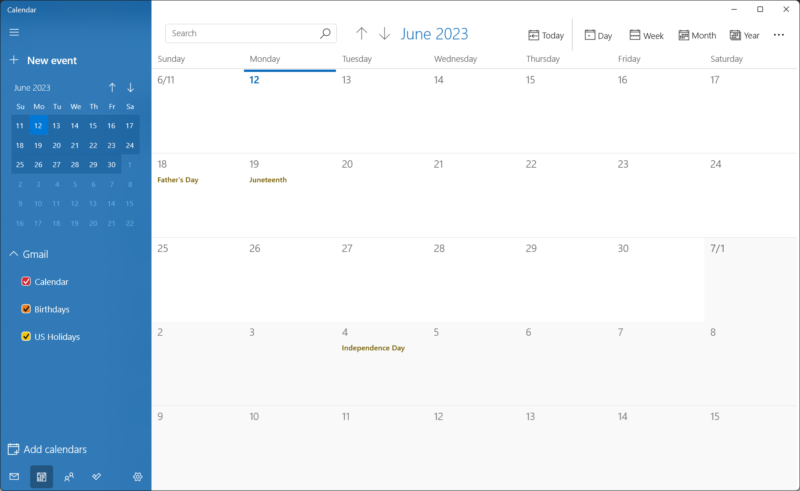Open the To Do checkmark icon

(97, 477)
